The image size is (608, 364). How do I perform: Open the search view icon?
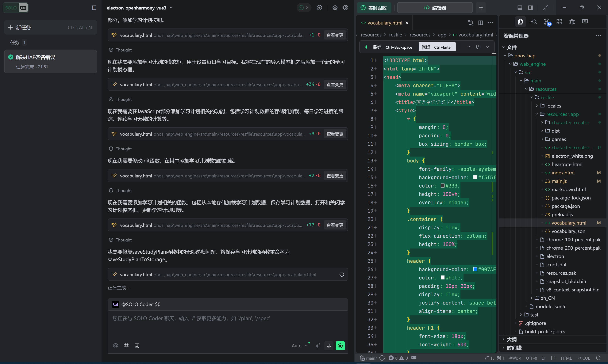pyautogui.click(x=533, y=22)
